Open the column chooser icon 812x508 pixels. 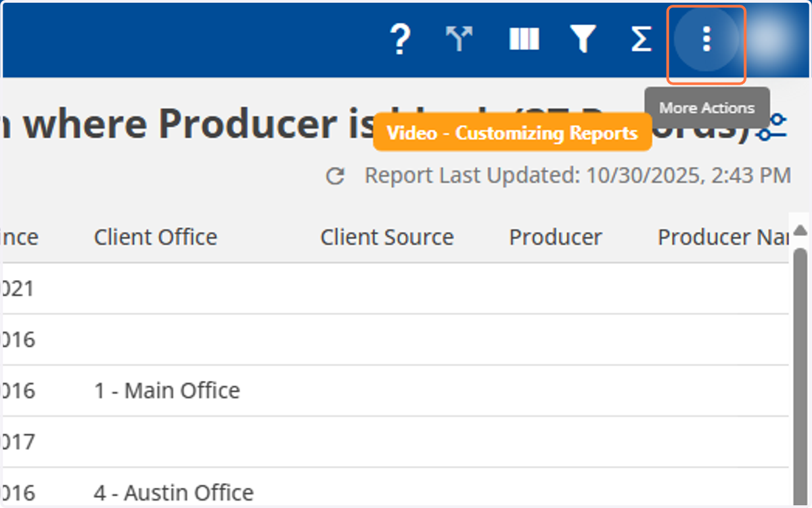(x=524, y=39)
